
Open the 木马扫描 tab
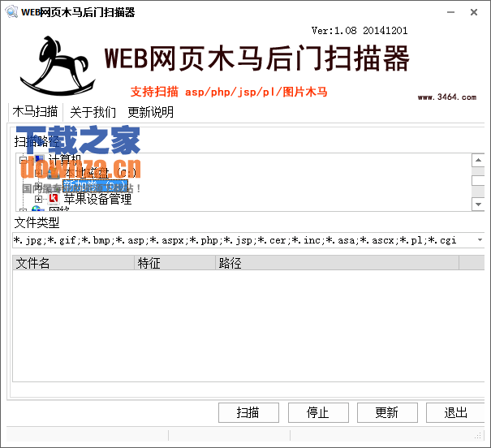coord(36,112)
